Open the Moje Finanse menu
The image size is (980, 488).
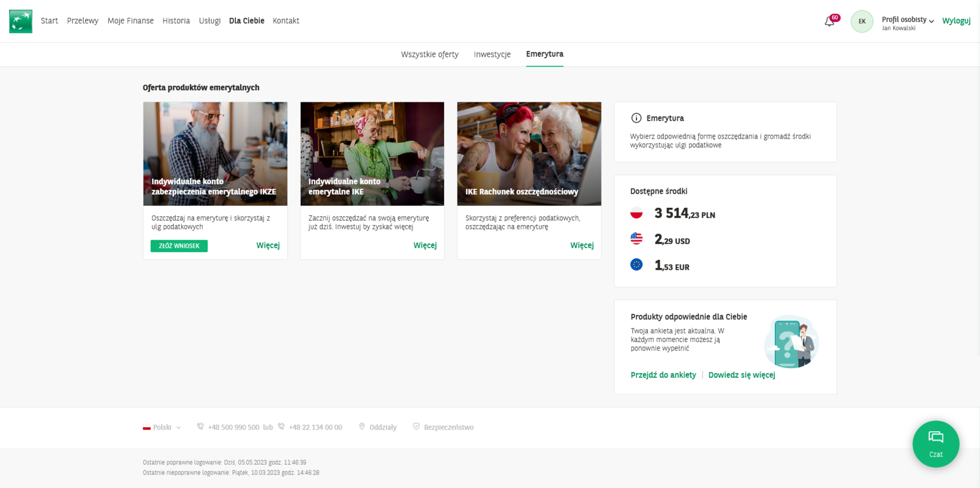pyautogui.click(x=130, y=21)
